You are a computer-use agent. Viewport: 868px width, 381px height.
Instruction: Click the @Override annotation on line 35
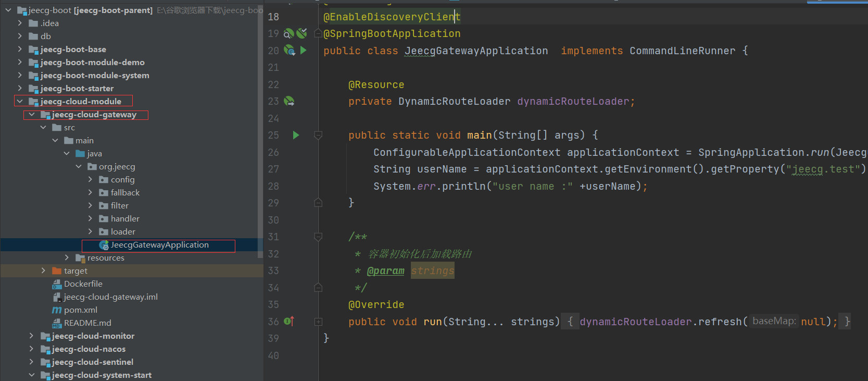pos(376,304)
